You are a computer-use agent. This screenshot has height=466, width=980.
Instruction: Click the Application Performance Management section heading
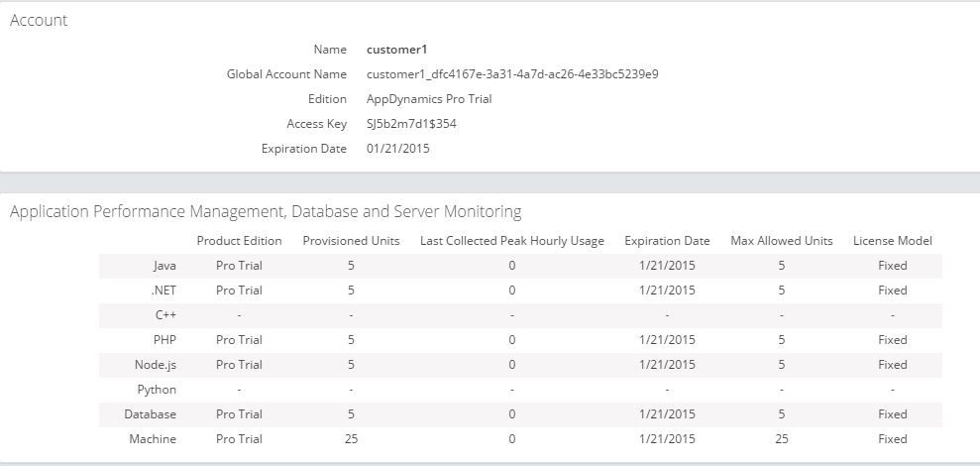(266, 212)
